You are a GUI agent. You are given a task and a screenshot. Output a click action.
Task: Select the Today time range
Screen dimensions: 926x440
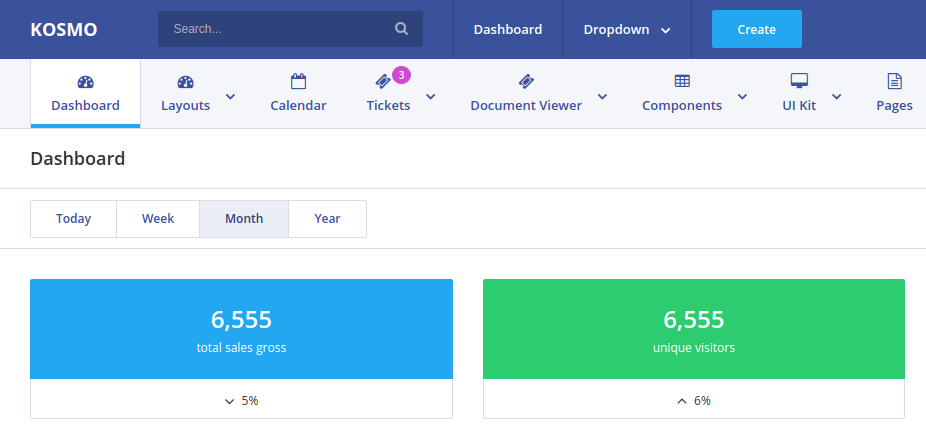[74, 219]
